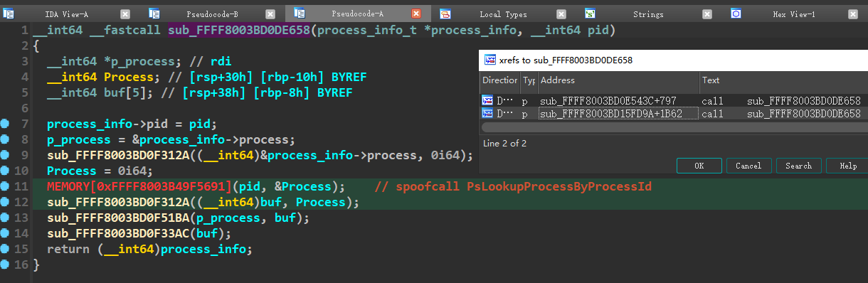Switch to the Pseudocode-B tab
This screenshot has width=868, height=283.
pyautogui.click(x=212, y=14)
